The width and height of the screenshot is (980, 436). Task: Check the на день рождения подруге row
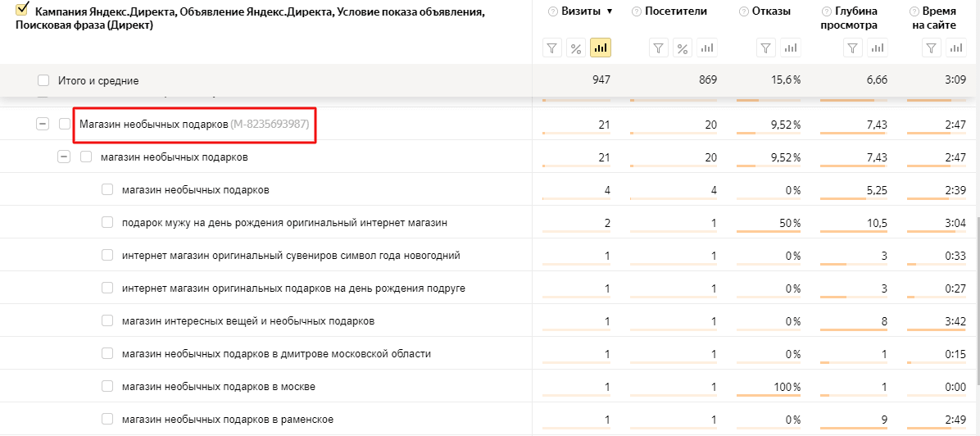(107, 288)
